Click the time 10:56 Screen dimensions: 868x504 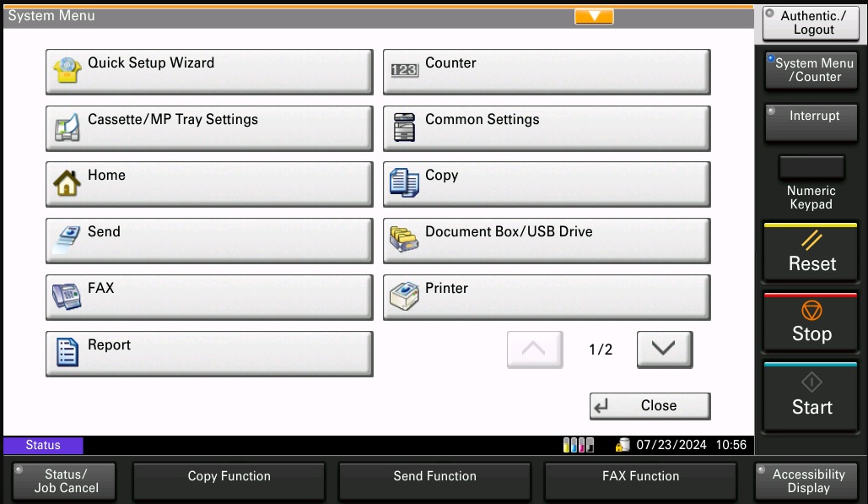[x=731, y=445]
